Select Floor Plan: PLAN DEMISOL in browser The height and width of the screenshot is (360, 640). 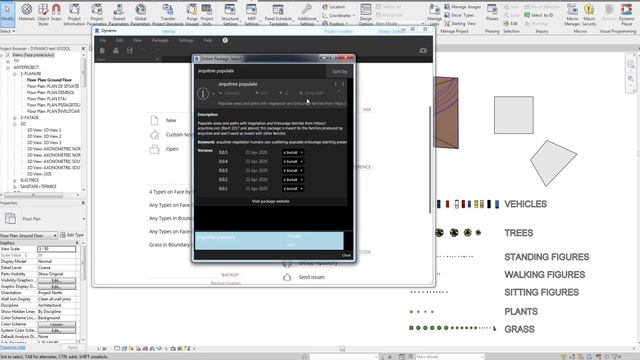tap(51, 93)
